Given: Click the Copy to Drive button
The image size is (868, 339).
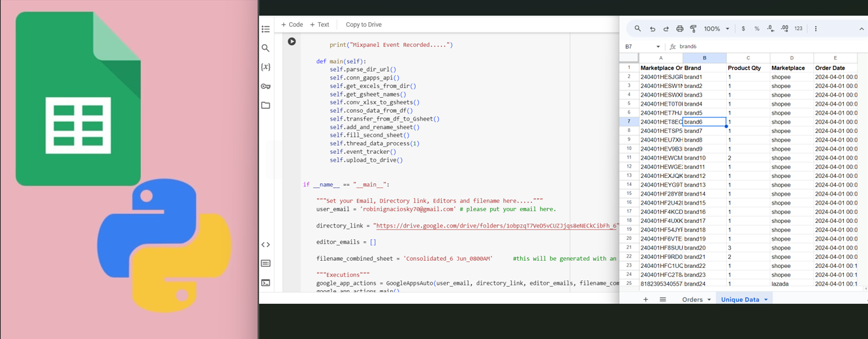Looking at the screenshot, I should point(364,25).
